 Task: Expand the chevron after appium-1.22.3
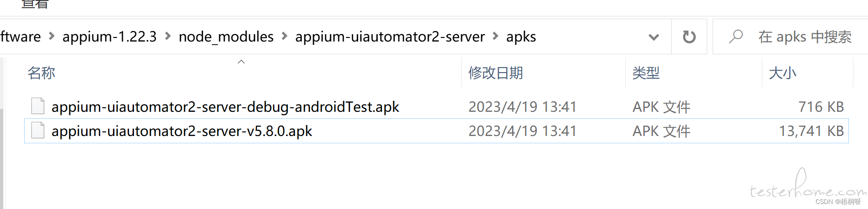coord(168,36)
